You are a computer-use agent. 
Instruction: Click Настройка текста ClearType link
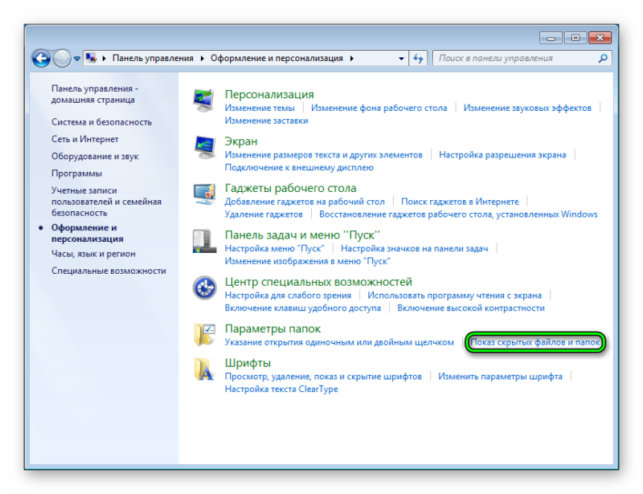tap(281, 389)
